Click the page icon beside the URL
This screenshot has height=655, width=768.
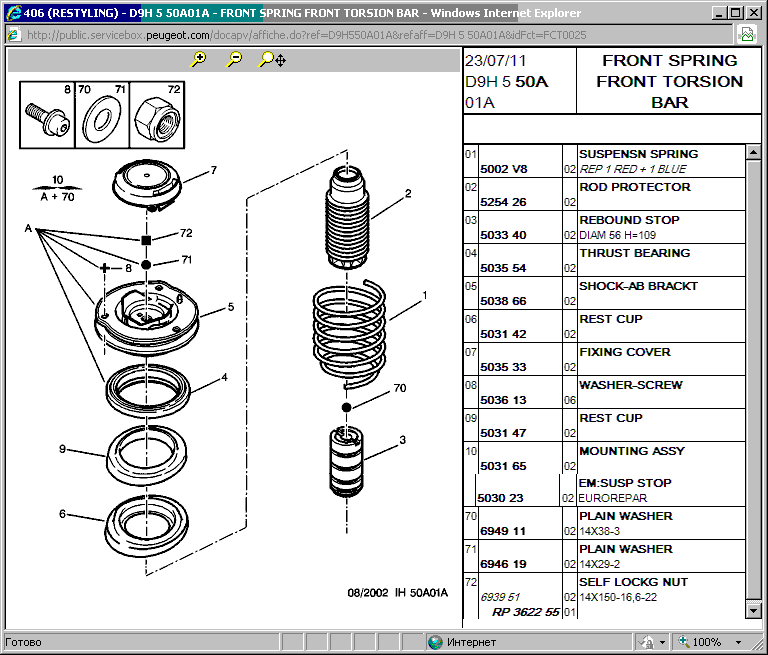[x=12, y=34]
